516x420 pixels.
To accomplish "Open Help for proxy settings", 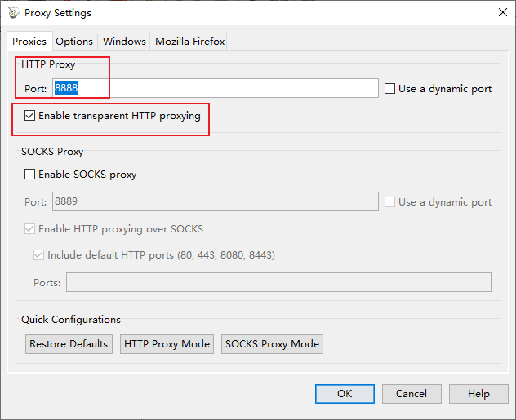I will tap(478, 394).
